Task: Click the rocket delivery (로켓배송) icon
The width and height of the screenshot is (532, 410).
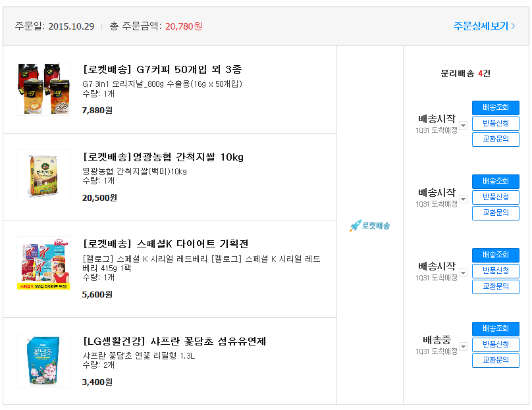Action: pos(369,226)
